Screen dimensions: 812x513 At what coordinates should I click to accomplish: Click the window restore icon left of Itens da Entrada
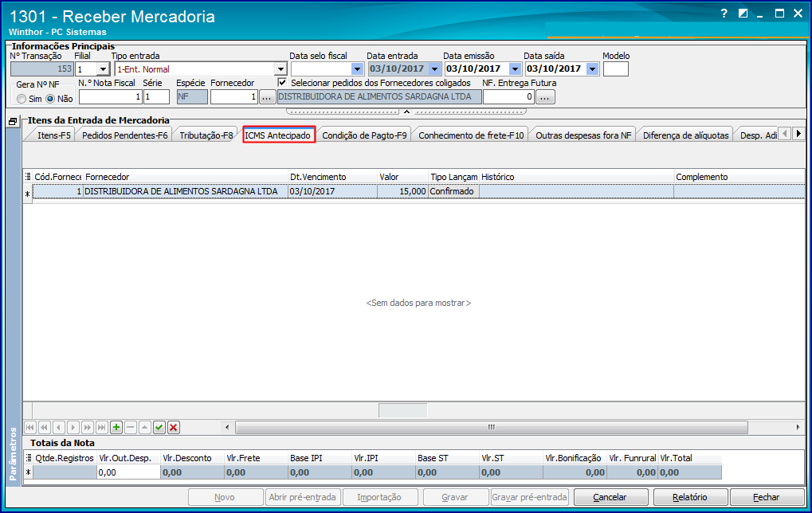click(x=13, y=122)
